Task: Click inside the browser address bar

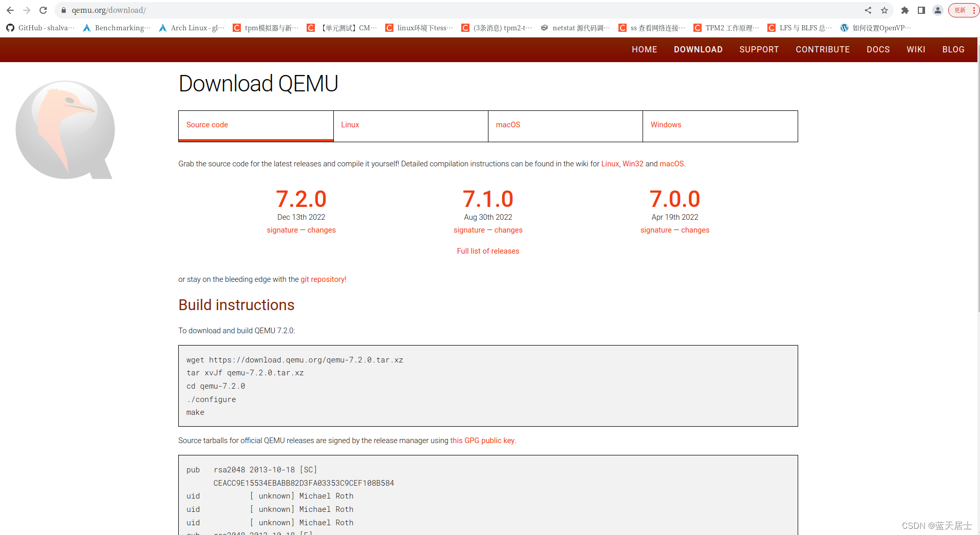Action: click(x=205, y=10)
